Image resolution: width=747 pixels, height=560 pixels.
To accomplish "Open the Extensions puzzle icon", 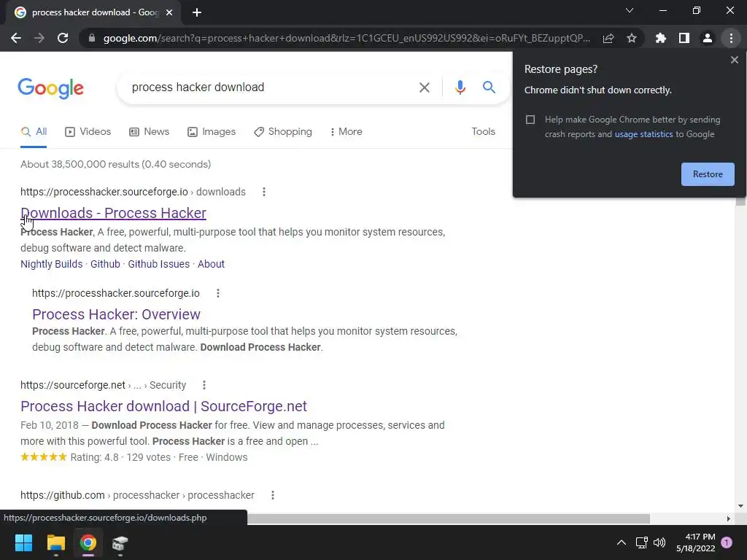I will pos(661,38).
